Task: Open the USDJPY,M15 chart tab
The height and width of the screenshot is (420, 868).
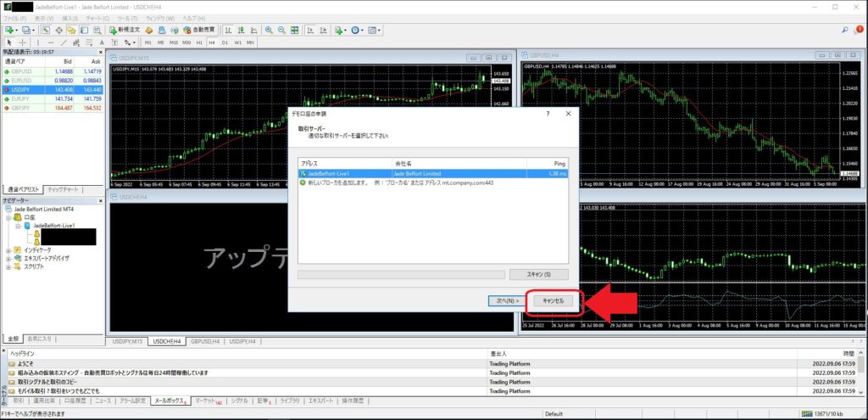Action: pos(128,341)
